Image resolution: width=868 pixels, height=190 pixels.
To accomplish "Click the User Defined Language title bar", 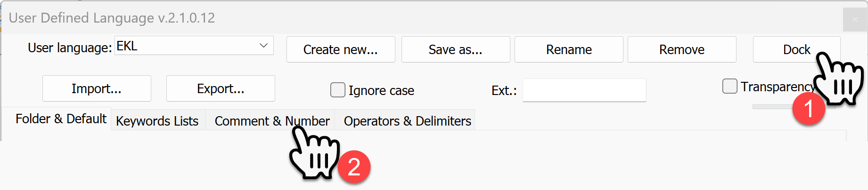I will pyautogui.click(x=377, y=18).
